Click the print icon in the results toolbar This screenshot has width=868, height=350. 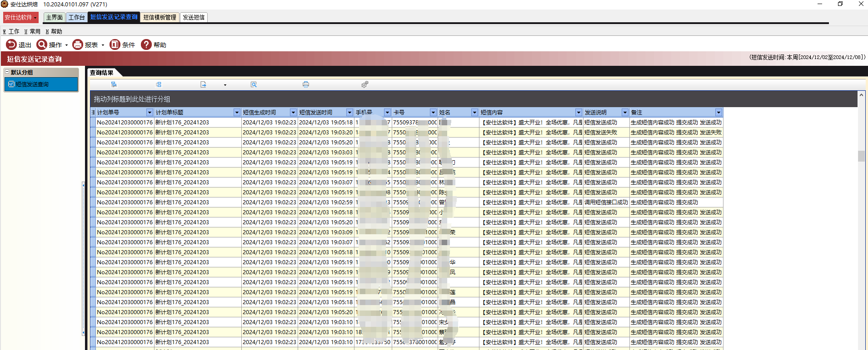click(x=306, y=84)
